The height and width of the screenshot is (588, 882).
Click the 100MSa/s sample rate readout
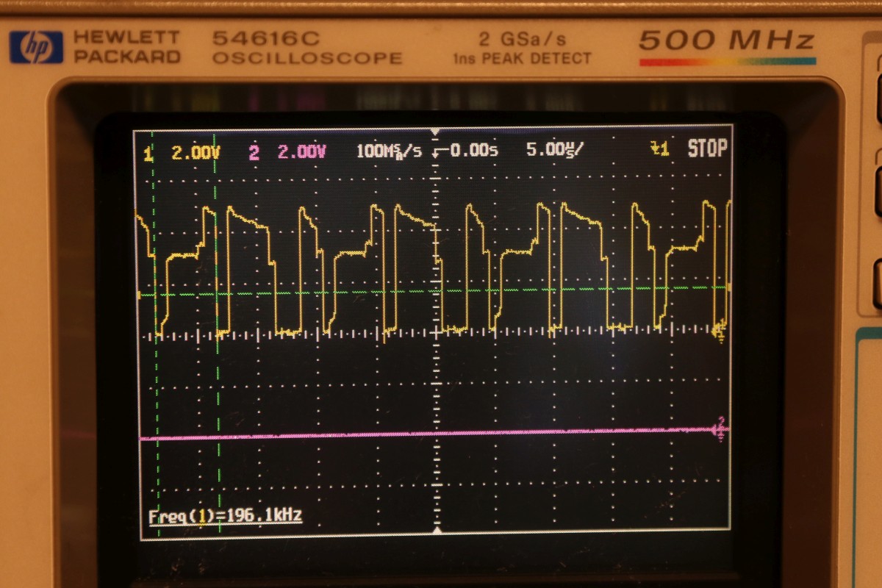click(390, 151)
